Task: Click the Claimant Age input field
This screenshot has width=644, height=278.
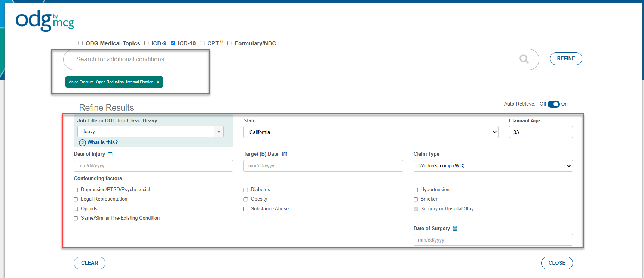Action: click(x=540, y=132)
